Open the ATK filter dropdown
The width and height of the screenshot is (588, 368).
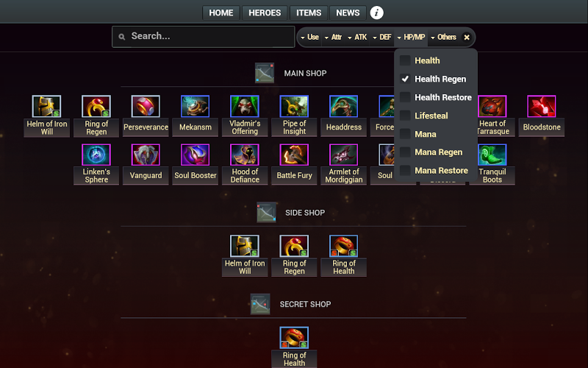pyautogui.click(x=357, y=38)
